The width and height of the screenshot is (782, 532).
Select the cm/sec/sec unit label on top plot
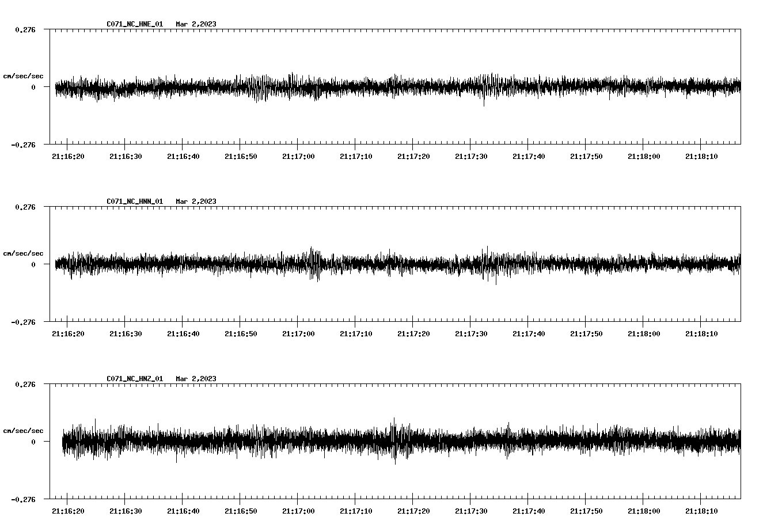(x=24, y=75)
